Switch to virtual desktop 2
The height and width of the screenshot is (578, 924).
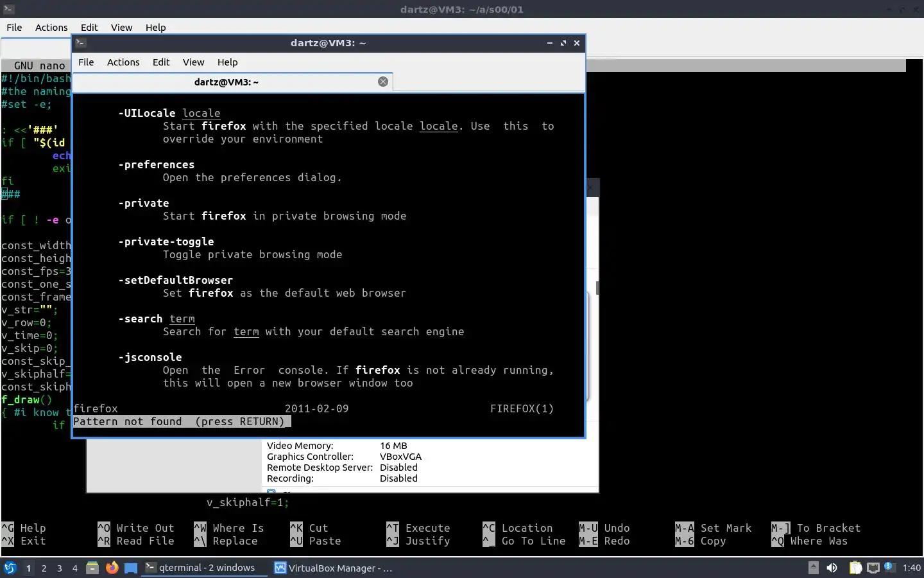pyautogui.click(x=44, y=568)
